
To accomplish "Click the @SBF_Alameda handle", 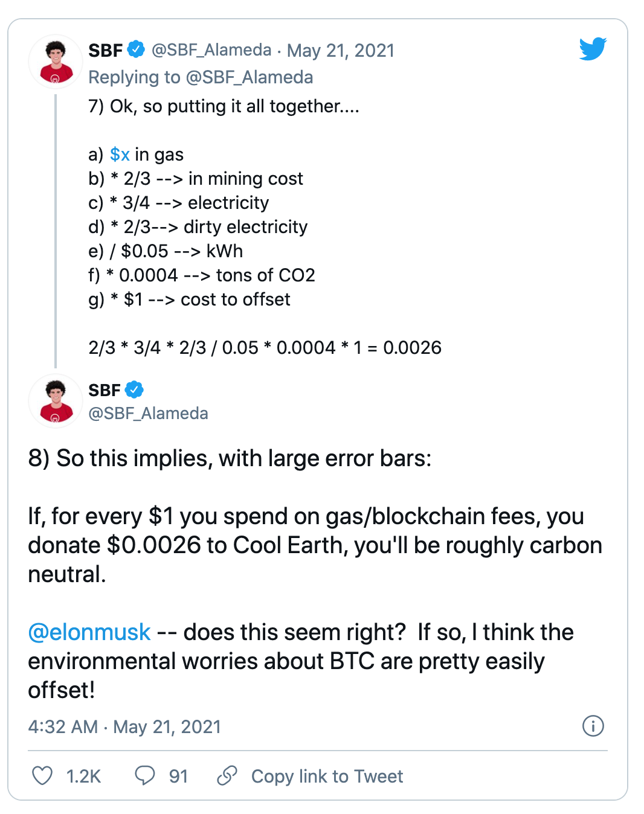I will point(212,50).
